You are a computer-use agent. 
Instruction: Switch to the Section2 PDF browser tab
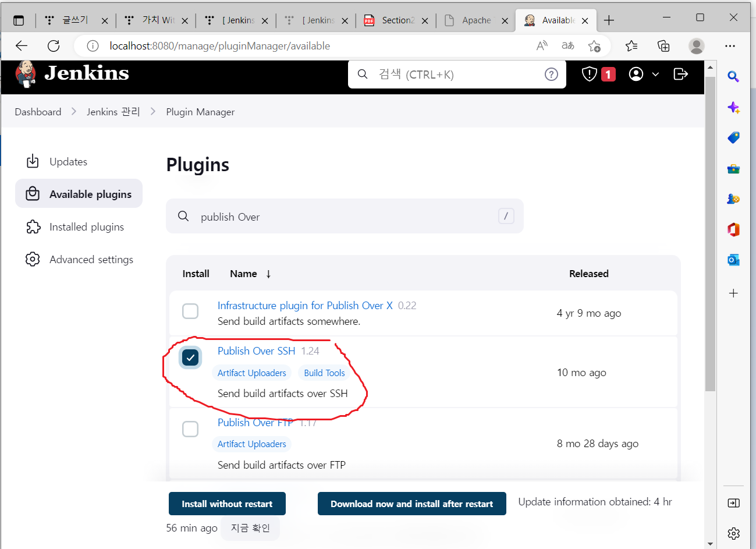(x=396, y=20)
